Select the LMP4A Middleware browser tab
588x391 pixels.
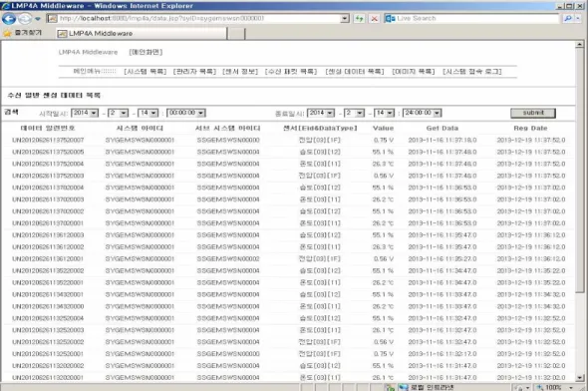[x=142, y=33]
